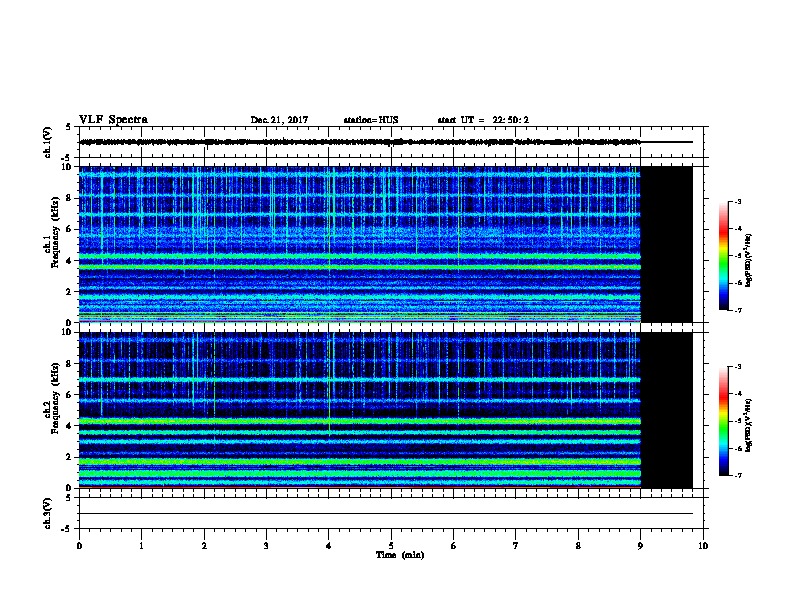Click the "station=HUS" header label

point(371,120)
